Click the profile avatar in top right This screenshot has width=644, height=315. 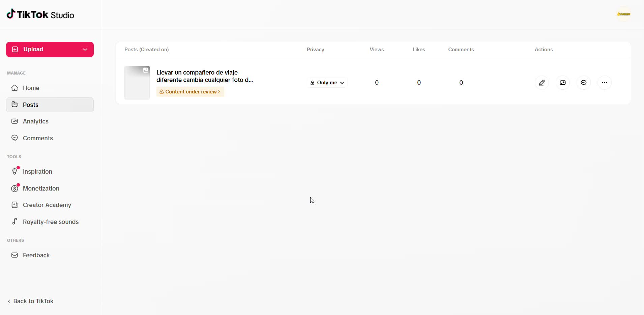(x=624, y=14)
